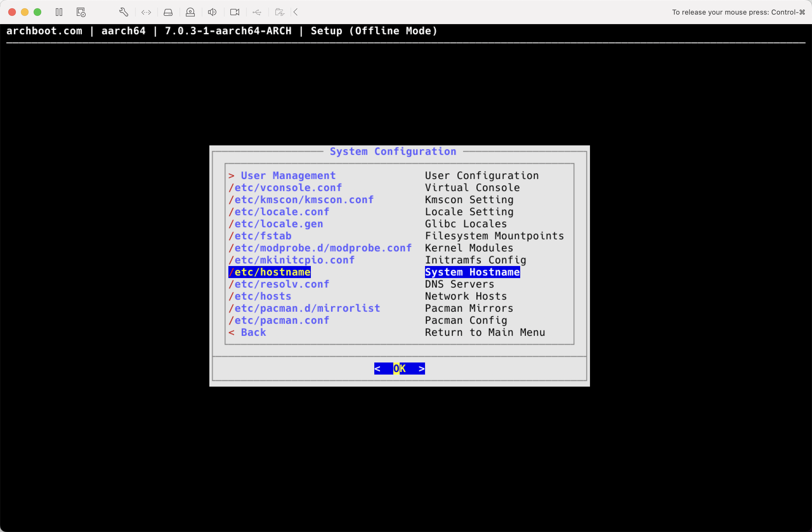This screenshot has height=532, width=812.
Task: Click the camera device icon
Action: click(235, 12)
